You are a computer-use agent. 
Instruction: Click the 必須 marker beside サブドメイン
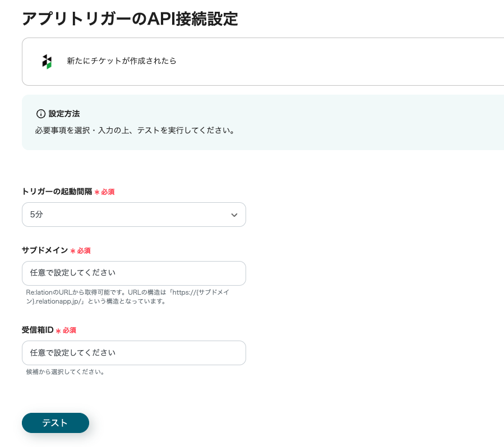click(x=84, y=251)
